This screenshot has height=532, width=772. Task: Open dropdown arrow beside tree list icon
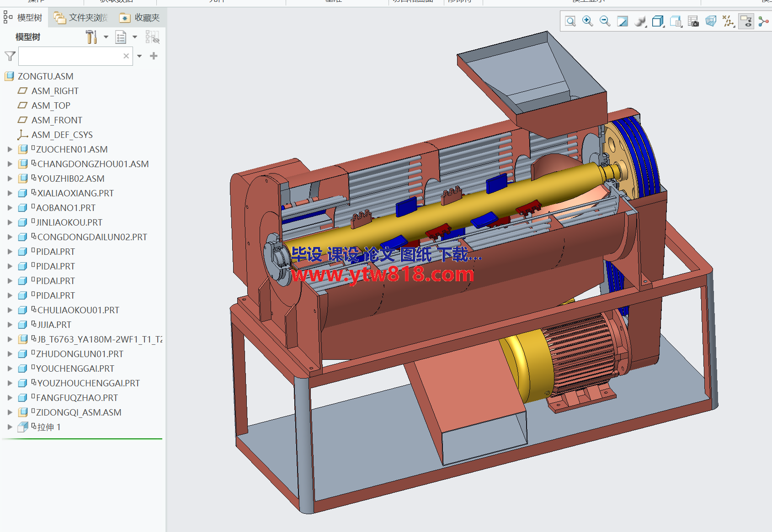(x=135, y=37)
